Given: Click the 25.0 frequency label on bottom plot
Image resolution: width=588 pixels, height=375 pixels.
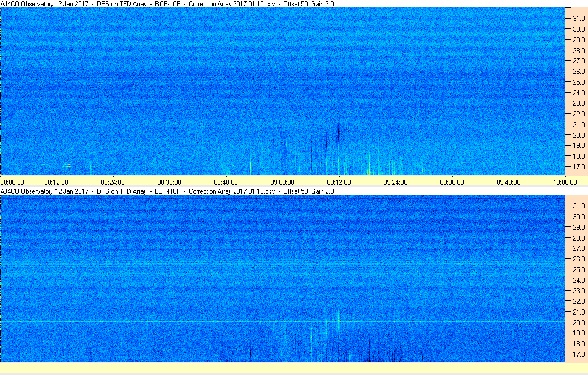Looking at the screenshot, I should click(578, 270).
